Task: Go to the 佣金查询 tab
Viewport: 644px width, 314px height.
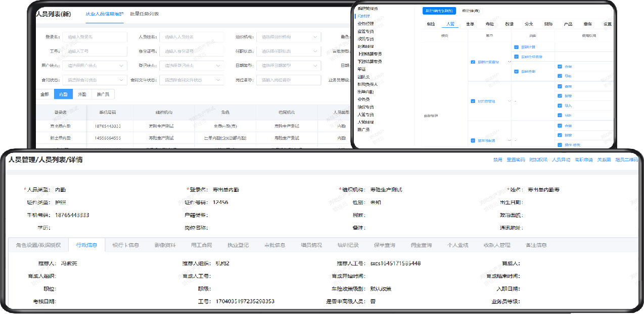Action: [x=421, y=245]
